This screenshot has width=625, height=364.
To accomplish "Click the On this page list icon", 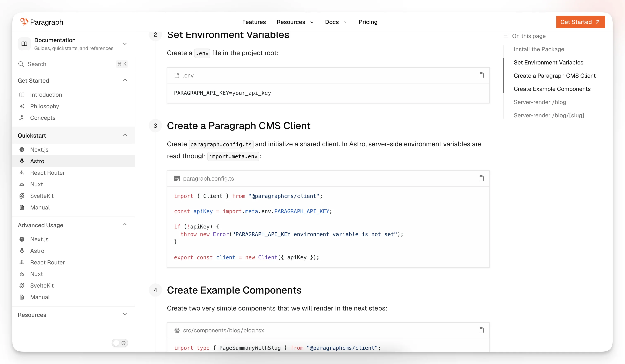I will click(506, 36).
